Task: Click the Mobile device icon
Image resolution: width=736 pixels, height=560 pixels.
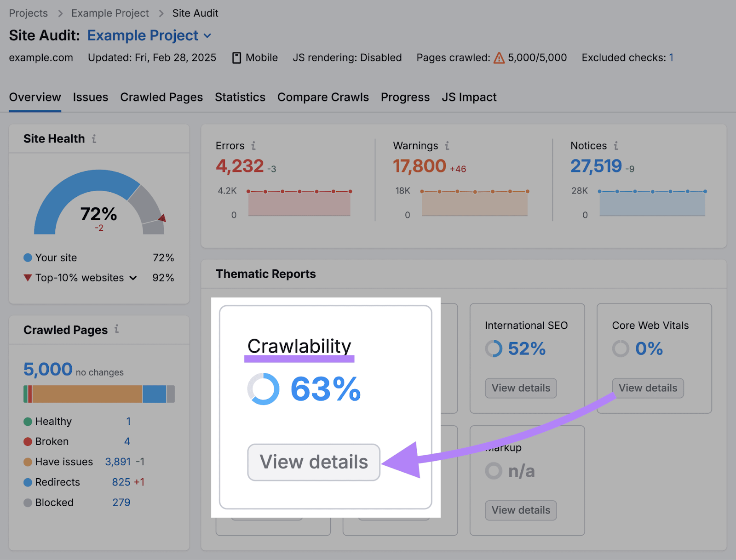Action: (x=236, y=57)
